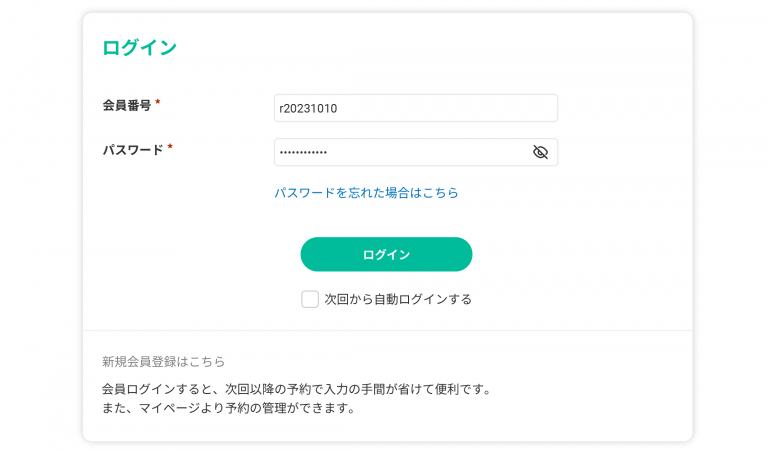
Task: Click the パスワード field label
Action: tap(132, 150)
